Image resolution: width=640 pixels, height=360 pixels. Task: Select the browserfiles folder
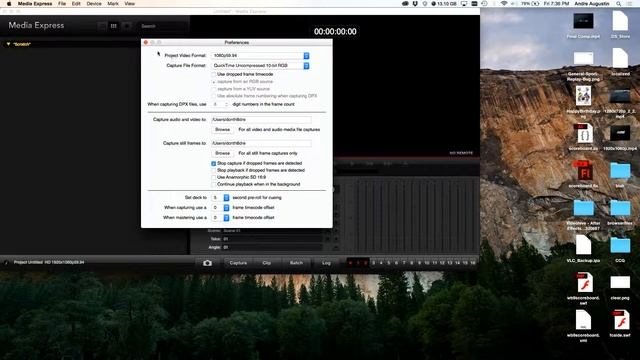coord(620,208)
